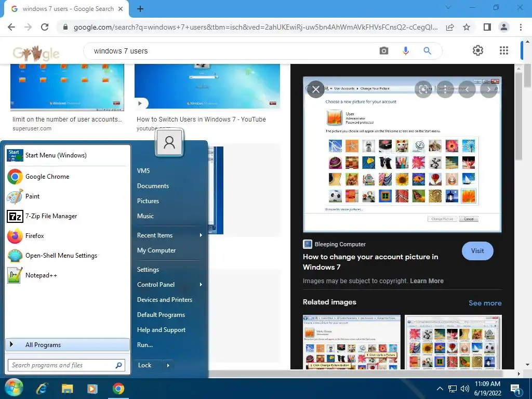Open the Chrome profile icon
Viewport: 532px width, 399px height.
coord(504,27)
